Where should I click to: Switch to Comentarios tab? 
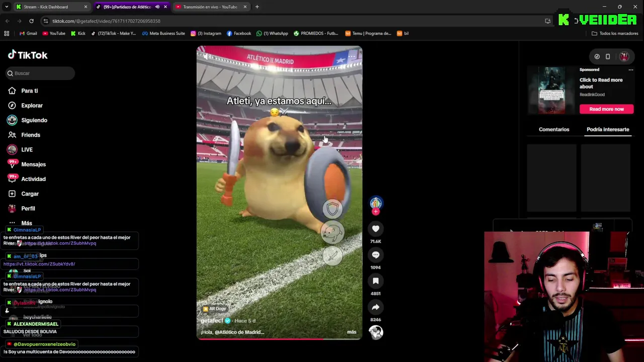click(x=554, y=129)
